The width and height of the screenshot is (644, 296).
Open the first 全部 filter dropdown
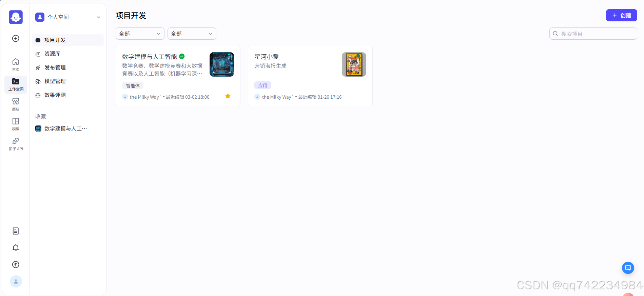(x=140, y=34)
